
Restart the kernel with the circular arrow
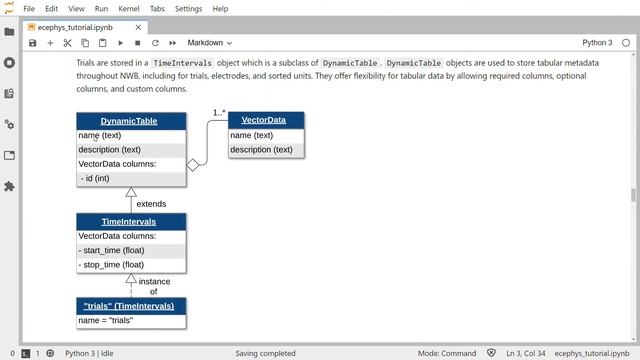155,43
